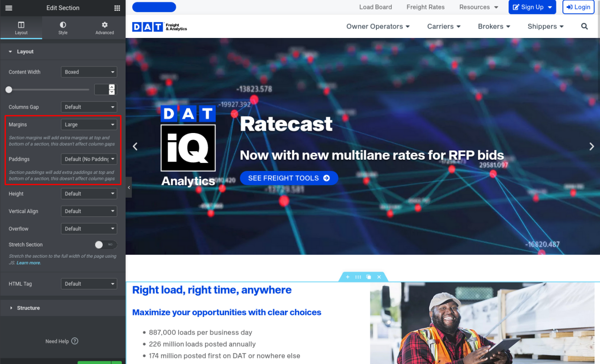Screen dimensions: 600x364
Task: Change the Margins dropdown from Large
Action: point(89,125)
